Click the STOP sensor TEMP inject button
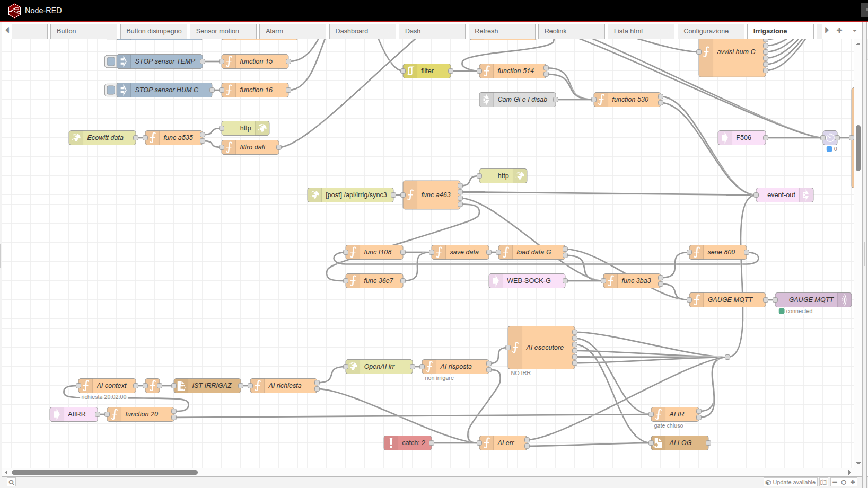The image size is (868, 488). (111, 61)
